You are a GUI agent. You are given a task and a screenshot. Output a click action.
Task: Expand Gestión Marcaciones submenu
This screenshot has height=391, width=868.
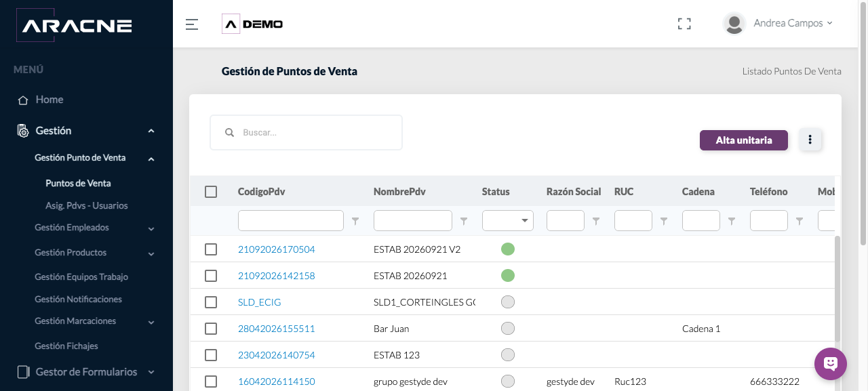(151, 323)
